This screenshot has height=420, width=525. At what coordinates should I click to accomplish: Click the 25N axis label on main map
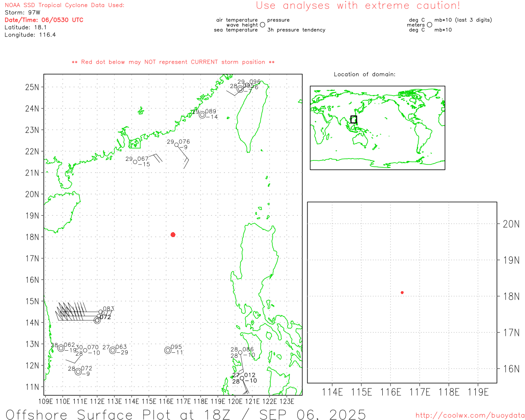pos(32,87)
